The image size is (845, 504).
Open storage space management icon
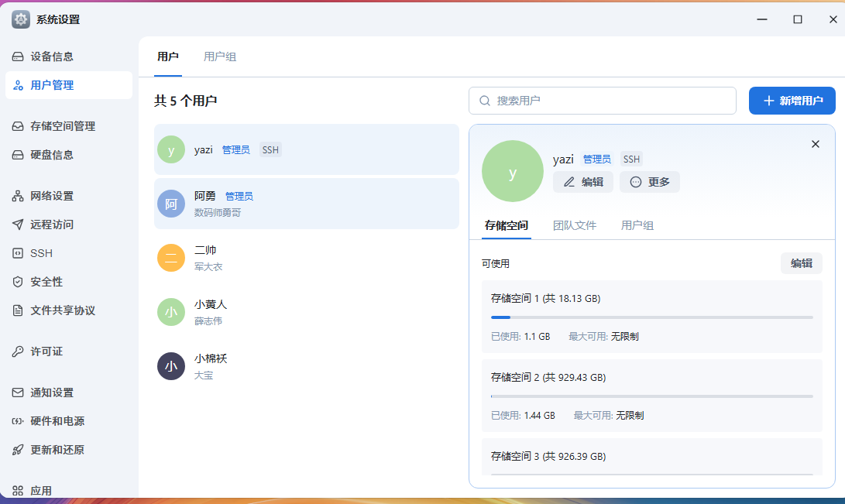pos(18,126)
